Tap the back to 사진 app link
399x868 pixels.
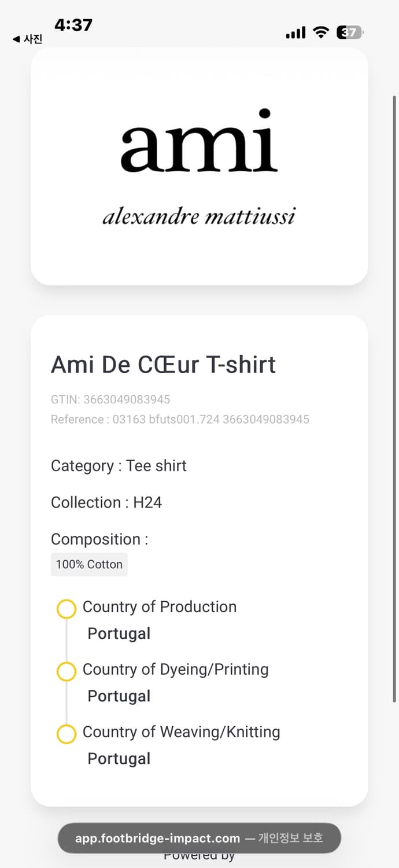point(27,39)
